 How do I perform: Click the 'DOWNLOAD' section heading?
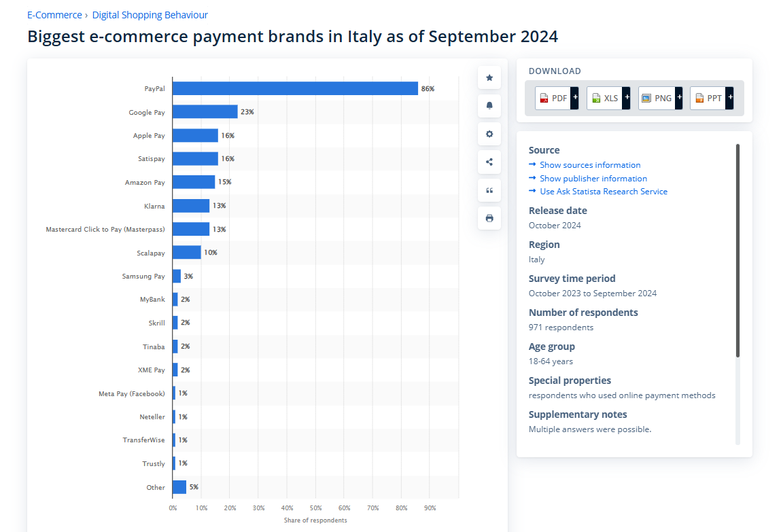point(555,71)
